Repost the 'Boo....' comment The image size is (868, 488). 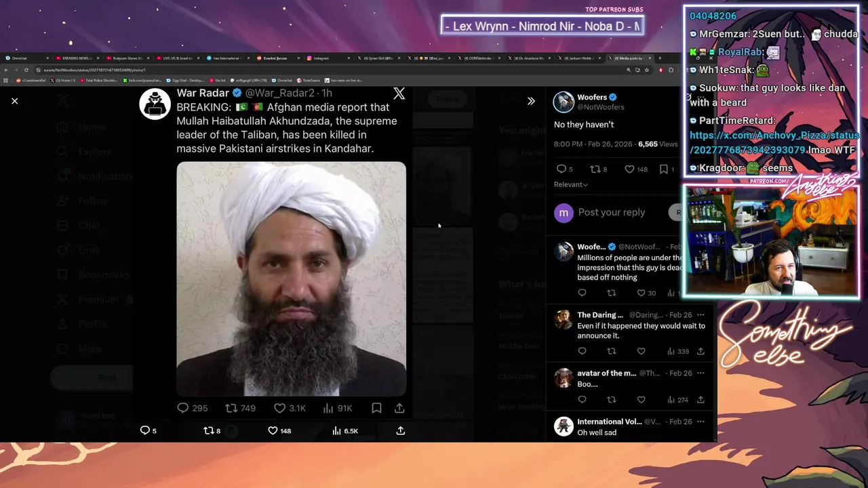click(x=612, y=399)
